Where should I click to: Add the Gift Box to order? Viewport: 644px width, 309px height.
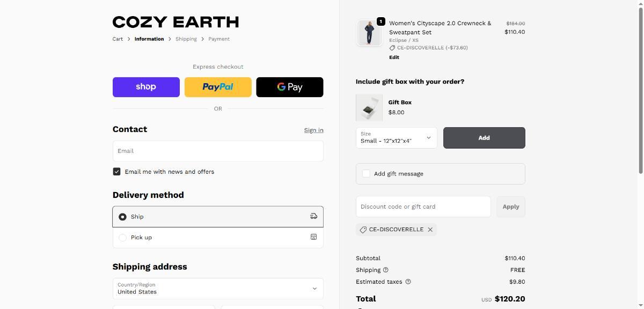(x=484, y=138)
